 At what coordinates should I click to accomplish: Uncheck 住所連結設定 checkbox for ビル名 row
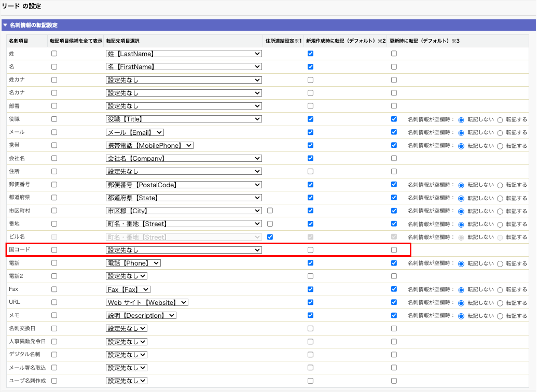tap(270, 237)
